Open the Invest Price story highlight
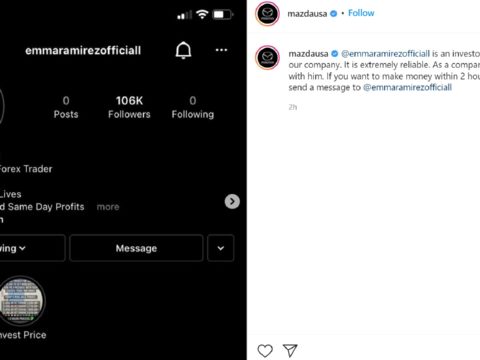Viewport: 480px width, 360px height. (22, 301)
